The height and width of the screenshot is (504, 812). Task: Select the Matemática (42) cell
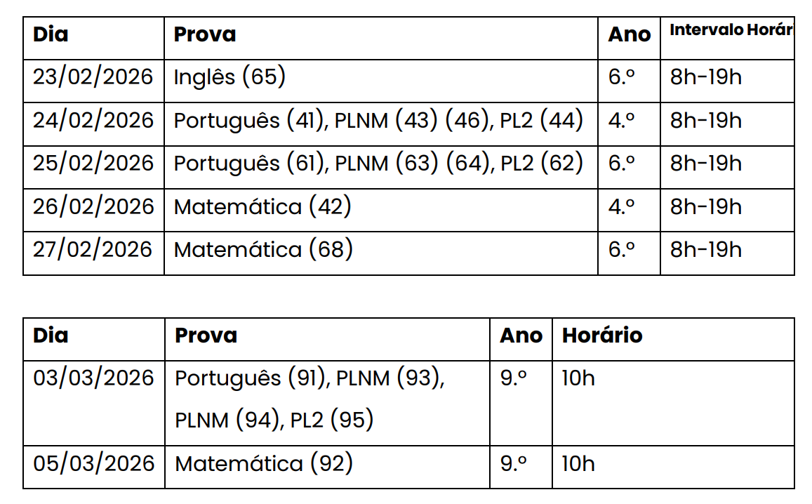pyautogui.click(x=262, y=206)
